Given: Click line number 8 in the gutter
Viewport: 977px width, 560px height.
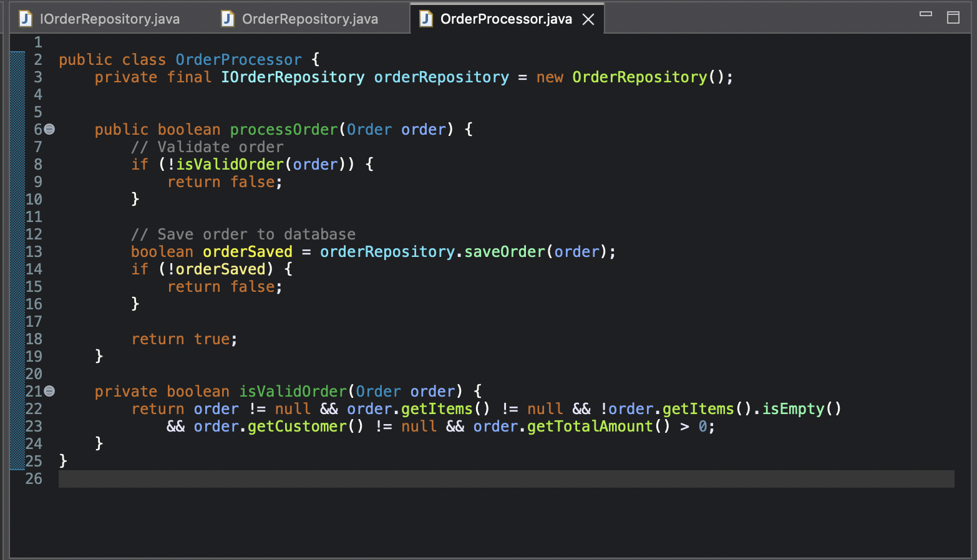Looking at the screenshot, I should tap(37, 164).
